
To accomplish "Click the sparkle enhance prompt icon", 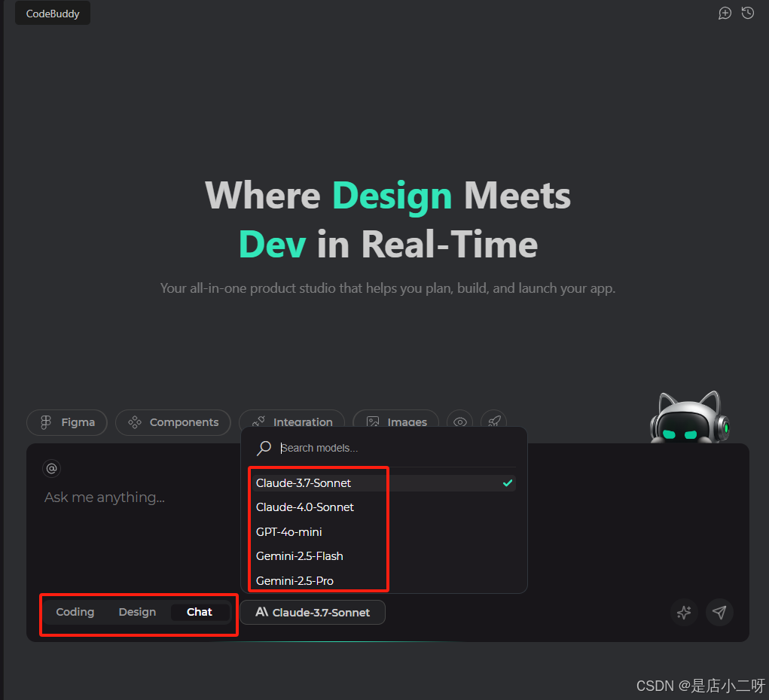I will pyautogui.click(x=684, y=612).
